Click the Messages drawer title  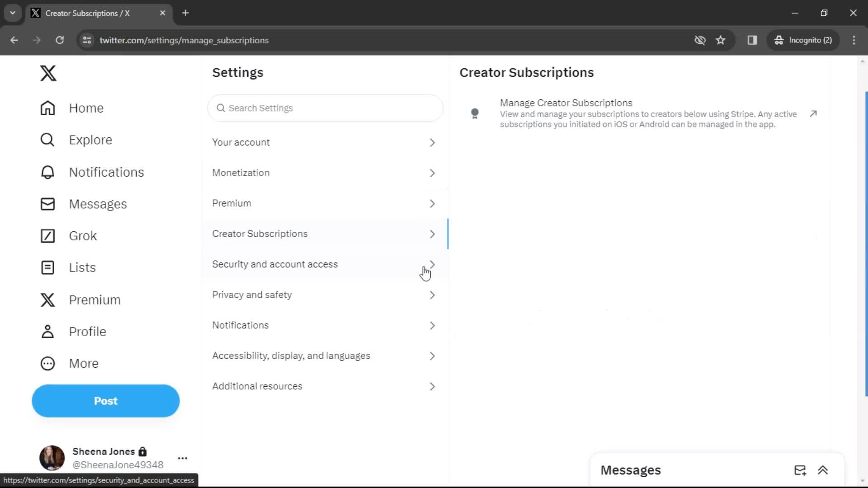pos(631,470)
